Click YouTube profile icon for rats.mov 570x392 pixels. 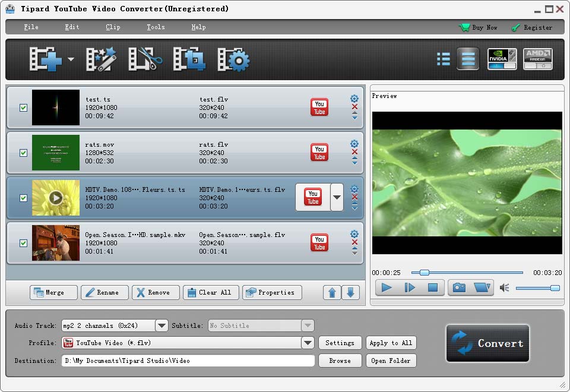[x=319, y=153]
